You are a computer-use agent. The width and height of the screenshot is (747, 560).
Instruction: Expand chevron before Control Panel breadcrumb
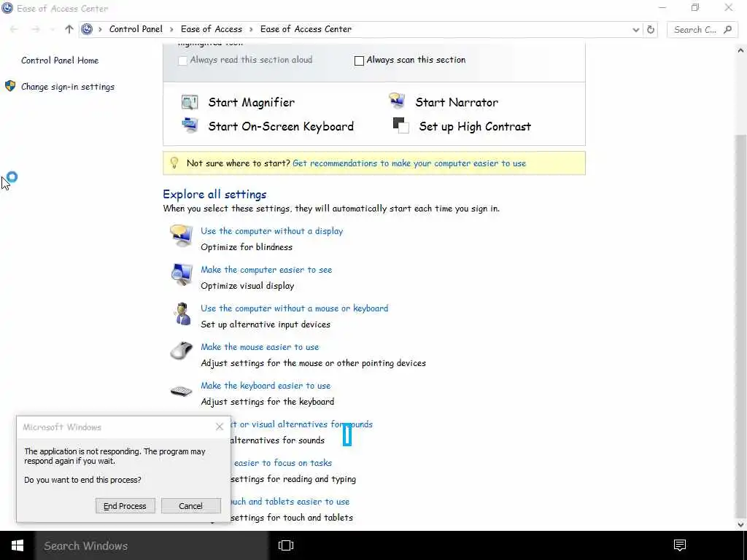[x=100, y=29]
